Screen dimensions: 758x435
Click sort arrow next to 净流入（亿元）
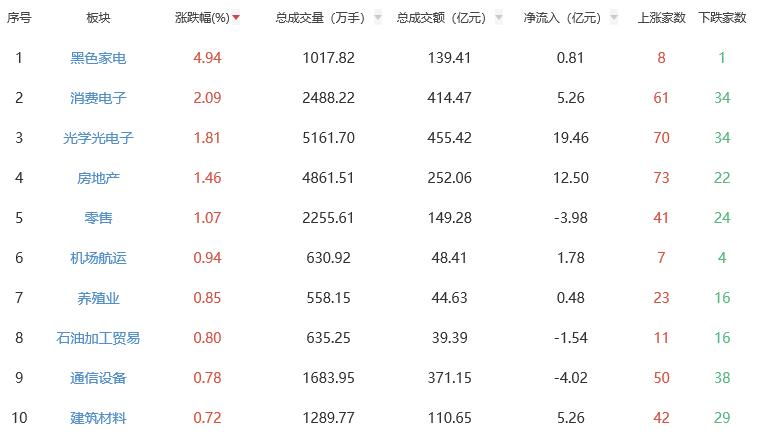[614, 18]
